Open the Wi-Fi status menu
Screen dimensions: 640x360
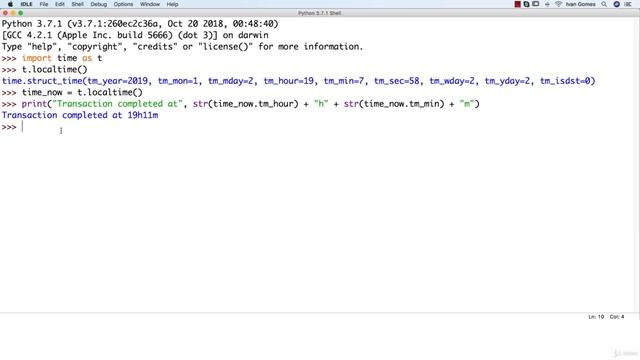tap(558, 4)
